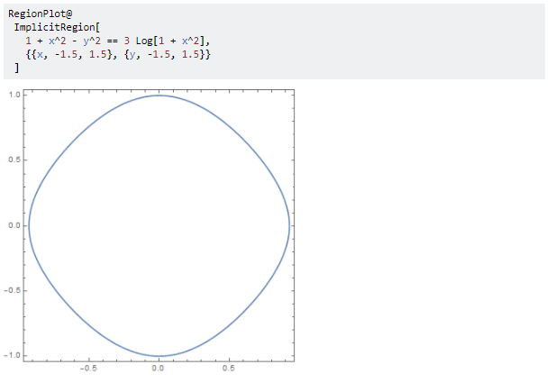This screenshot has height=392, width=555.
Task: Click the -1.0 label on the y-axis
Action: pos(13,355)
